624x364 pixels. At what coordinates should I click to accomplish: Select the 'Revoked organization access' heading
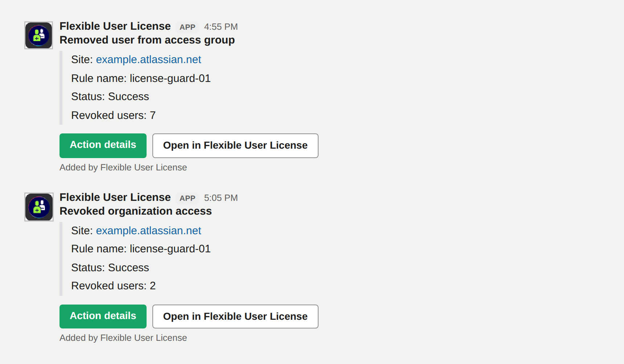click(135, 211)
